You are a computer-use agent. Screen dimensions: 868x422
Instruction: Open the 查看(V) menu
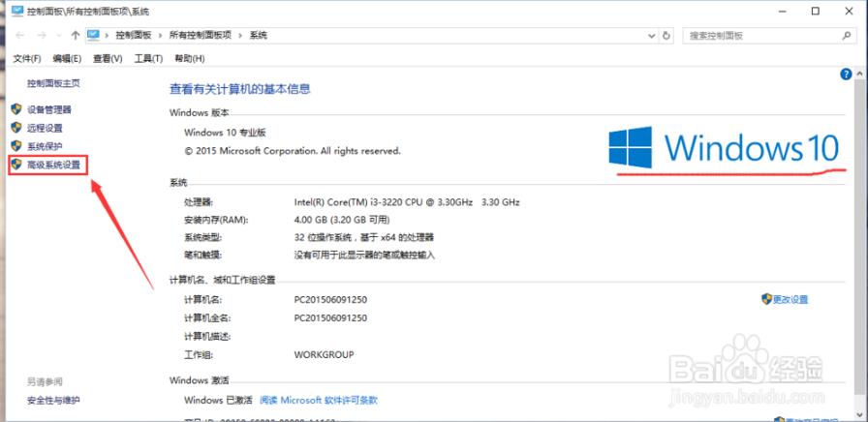tap(108, 59)
